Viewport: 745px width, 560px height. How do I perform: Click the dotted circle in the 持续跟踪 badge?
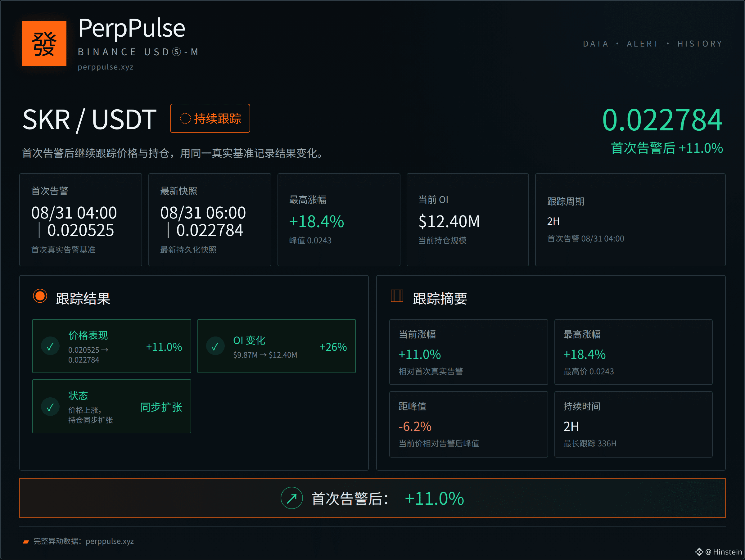(185, 119)
